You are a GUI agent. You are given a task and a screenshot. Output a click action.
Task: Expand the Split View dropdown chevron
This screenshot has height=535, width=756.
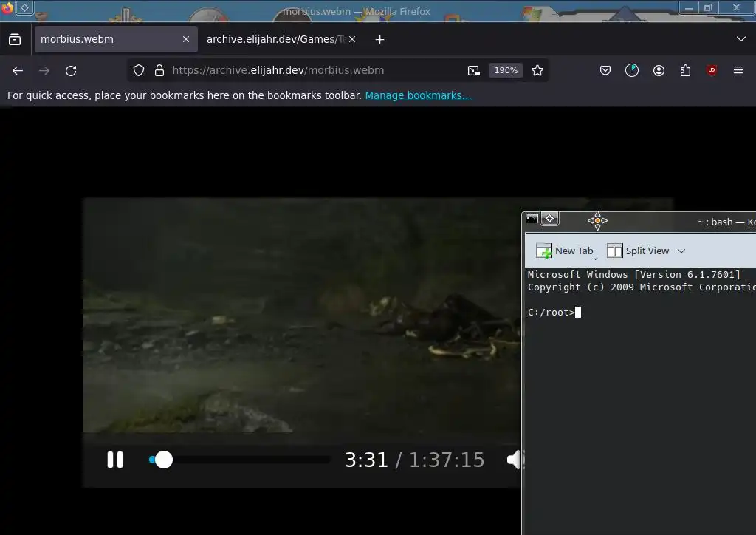(681, 251)
